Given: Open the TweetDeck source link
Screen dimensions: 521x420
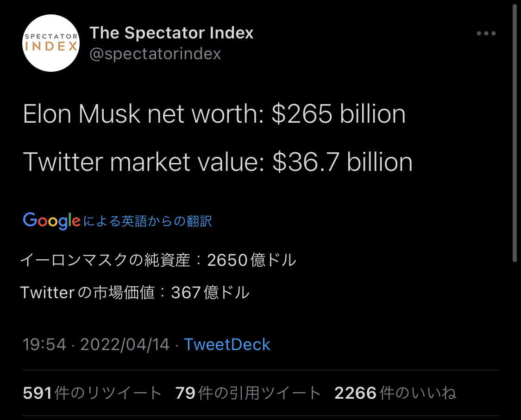Looking at the screenshot, I should [227, 344].
